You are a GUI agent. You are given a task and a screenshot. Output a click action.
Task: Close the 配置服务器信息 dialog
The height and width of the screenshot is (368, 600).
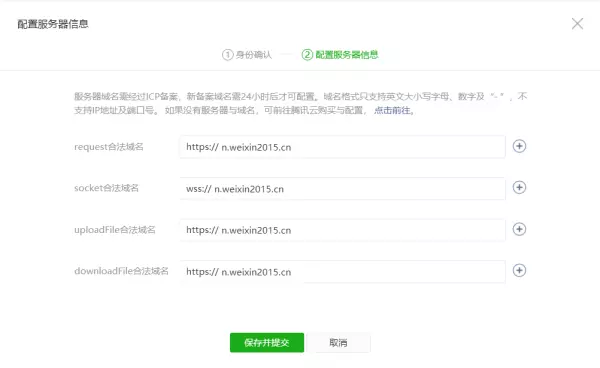coord(577,24)
